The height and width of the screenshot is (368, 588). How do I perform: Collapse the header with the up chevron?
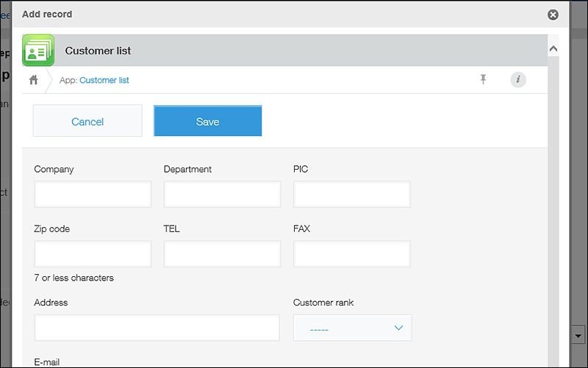click(x=553, y=48)
